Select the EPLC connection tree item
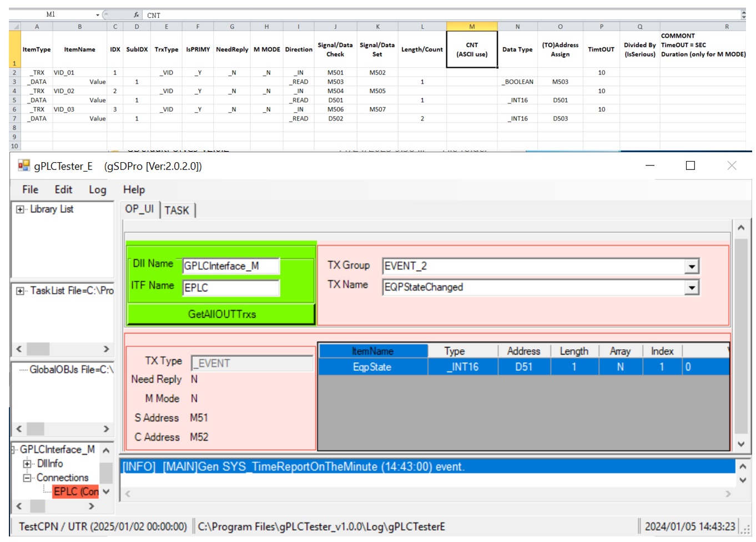 click(x=76, y=491)
